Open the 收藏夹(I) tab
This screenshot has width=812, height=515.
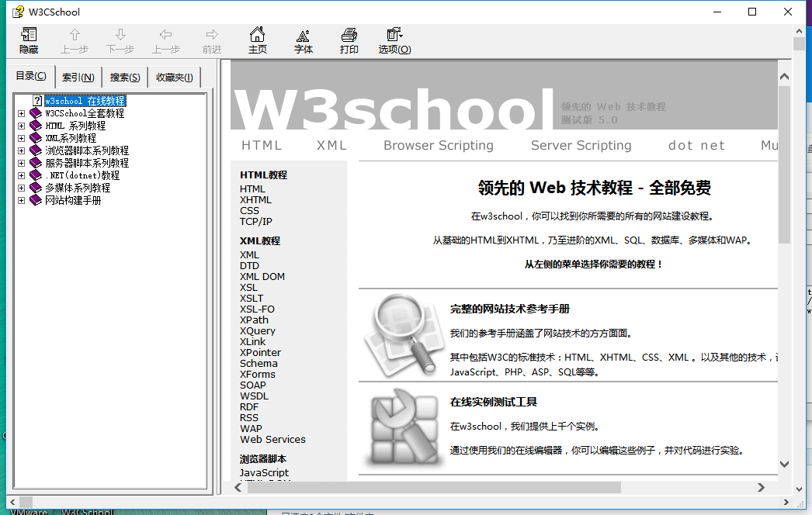174,76
